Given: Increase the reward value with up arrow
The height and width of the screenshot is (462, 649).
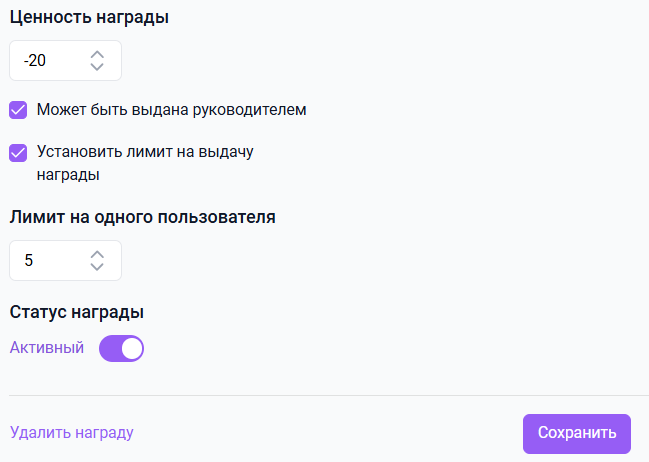Looking at the screenshot, I should coord(97,53).
